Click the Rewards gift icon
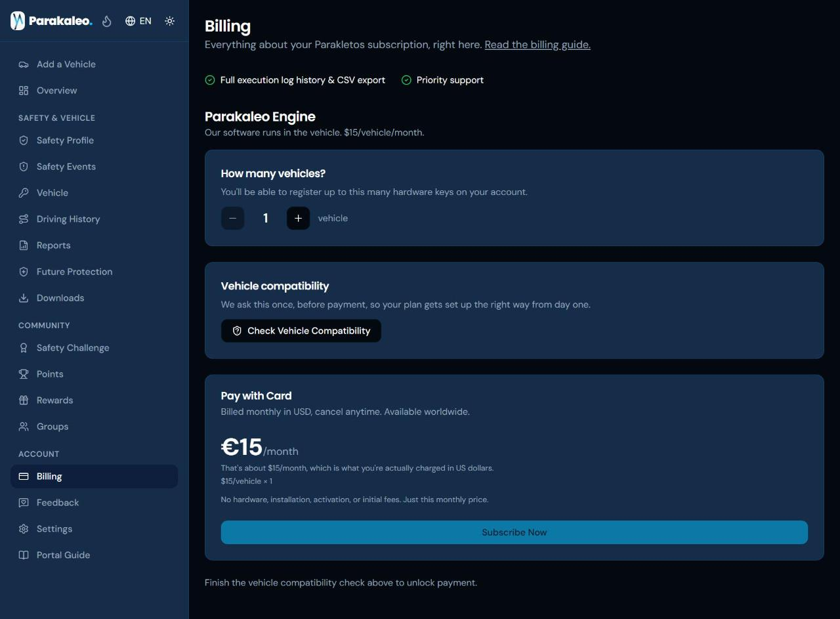 24,400
